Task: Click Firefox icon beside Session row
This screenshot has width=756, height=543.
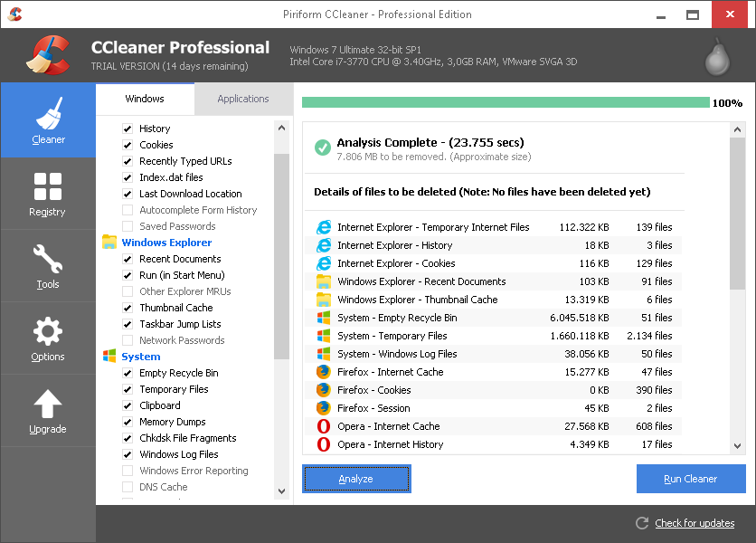Action: click(x=324, y=408)
